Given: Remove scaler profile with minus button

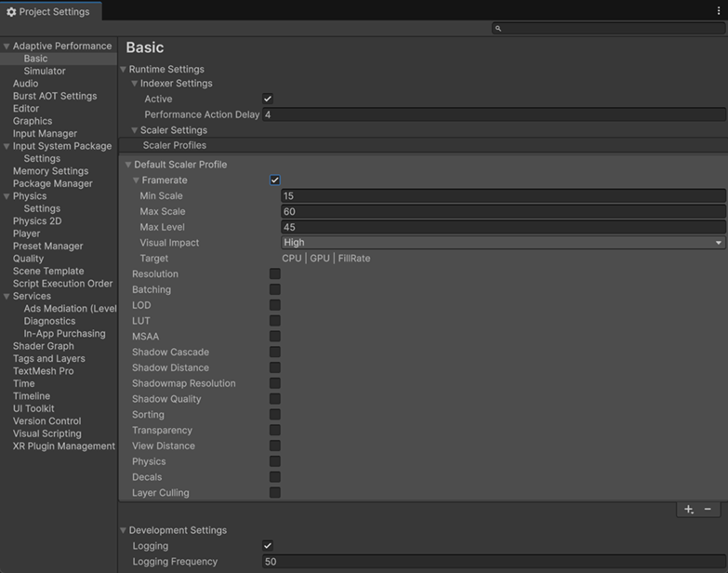Looking at the screenshot, I should pos(708,510).
